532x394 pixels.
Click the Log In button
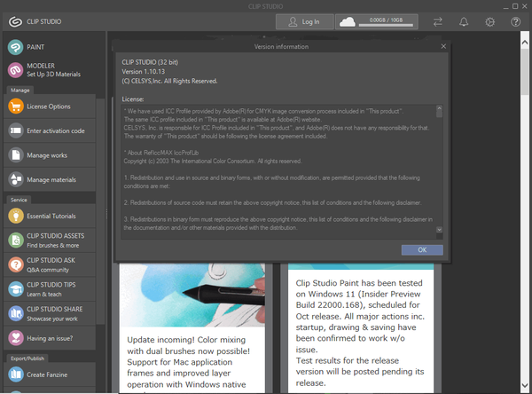(305, 22)
